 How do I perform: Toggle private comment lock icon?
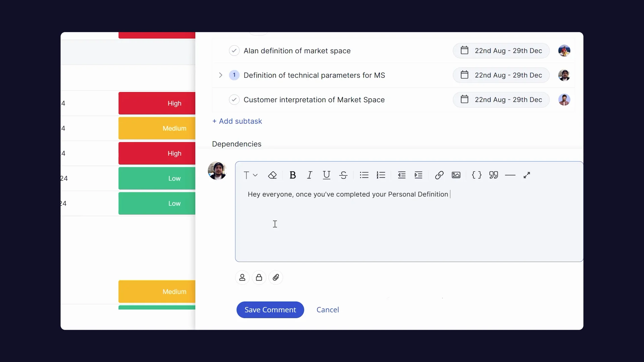click(259, 278)
